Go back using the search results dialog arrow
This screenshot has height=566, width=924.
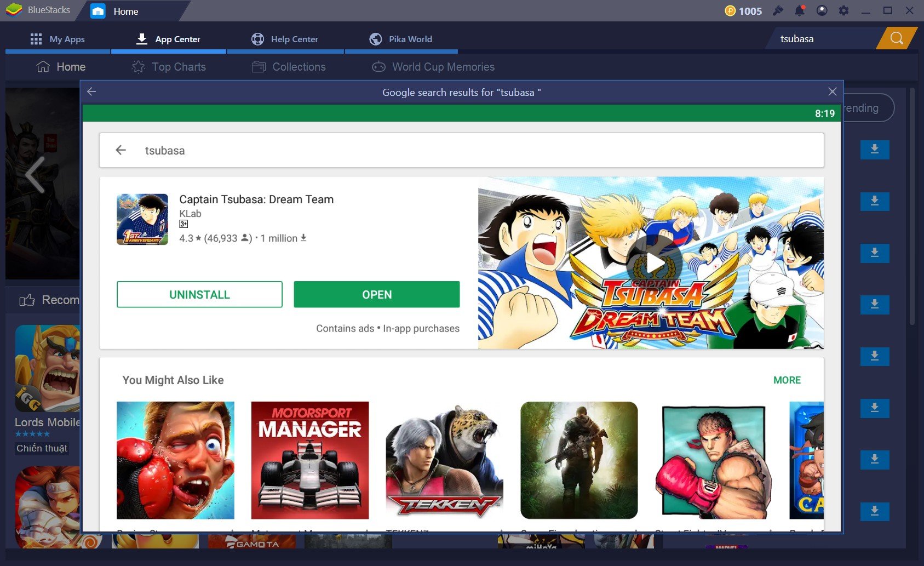pos(91,92)
